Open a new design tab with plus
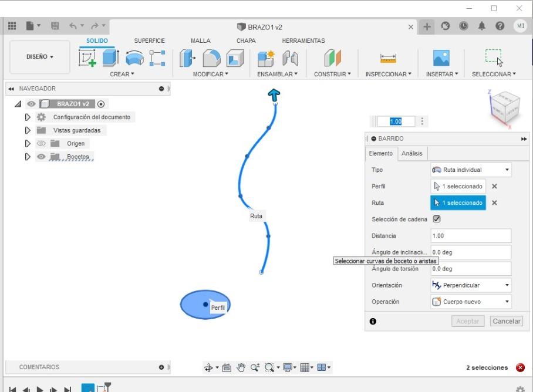The image size is (533, 392). click(427, 26)
